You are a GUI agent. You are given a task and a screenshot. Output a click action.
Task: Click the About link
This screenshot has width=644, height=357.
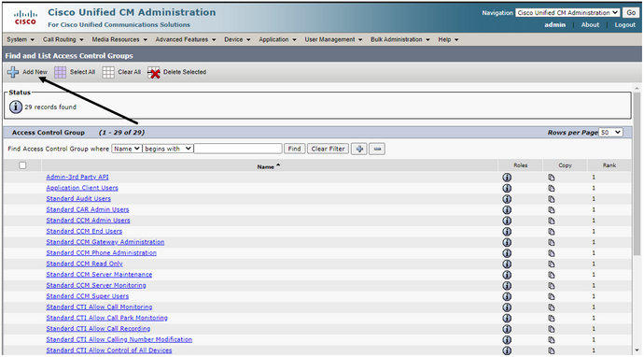[x=590, y=24]
